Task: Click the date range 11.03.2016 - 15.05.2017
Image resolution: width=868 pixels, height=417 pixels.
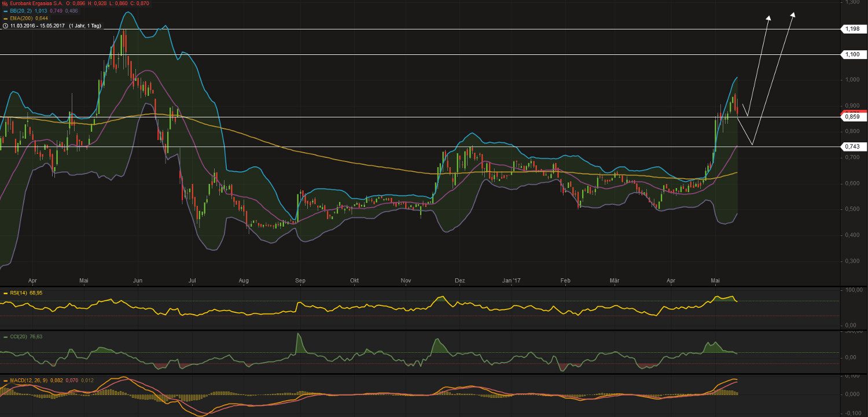Action: click(x=38, y=26)
